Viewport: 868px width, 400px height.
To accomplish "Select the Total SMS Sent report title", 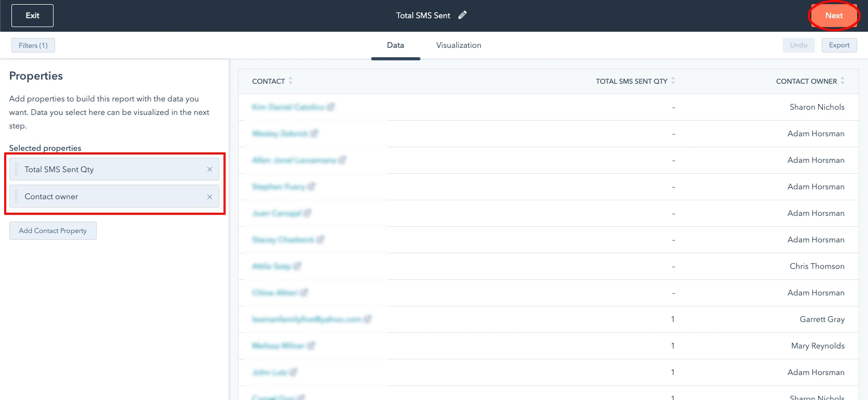I will (423, 16).
